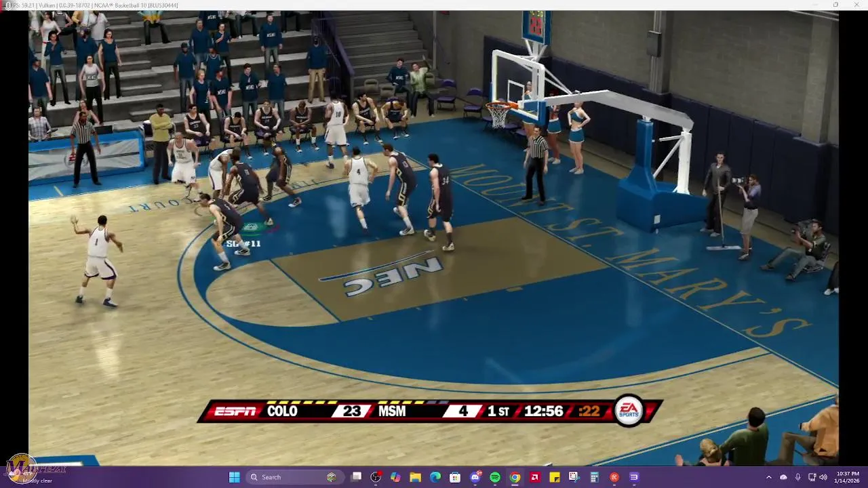Close the emulator window
Screen dimensions: 868x488
point(856,5)
